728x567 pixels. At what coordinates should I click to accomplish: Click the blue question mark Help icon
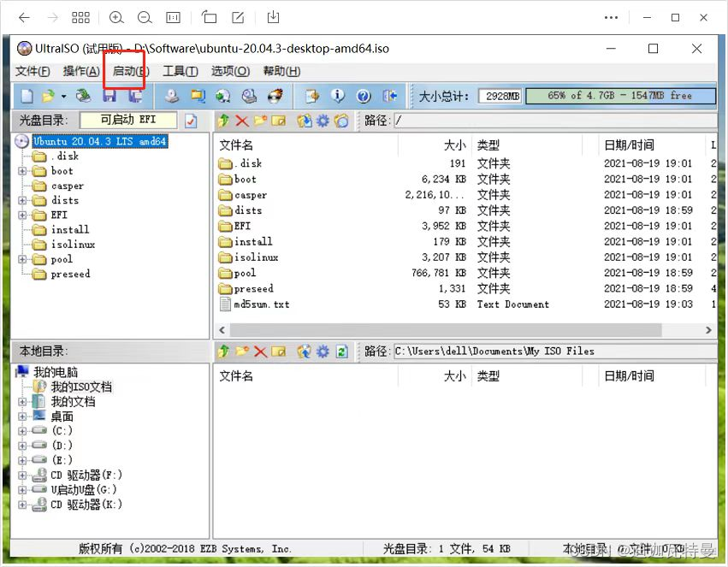(364, 96)
